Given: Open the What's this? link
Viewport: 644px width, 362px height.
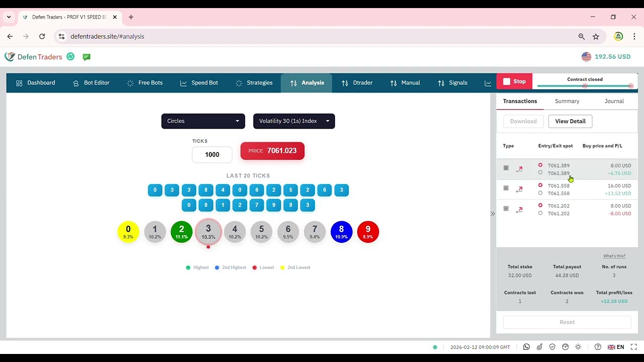Looking at the screenshot, I should click(614, 256).
